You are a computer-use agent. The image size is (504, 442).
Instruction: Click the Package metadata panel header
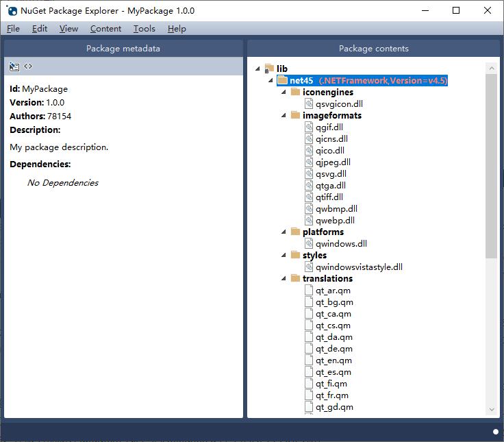(123, 48)
